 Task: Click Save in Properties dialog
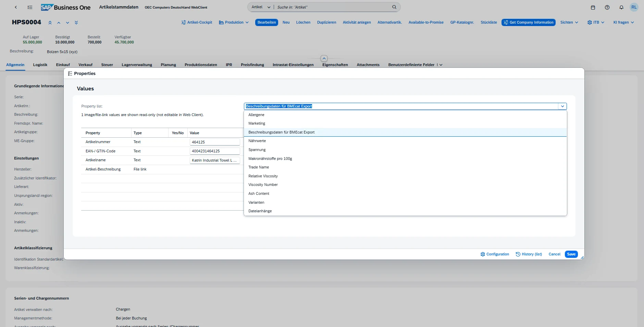coord(571,254)
